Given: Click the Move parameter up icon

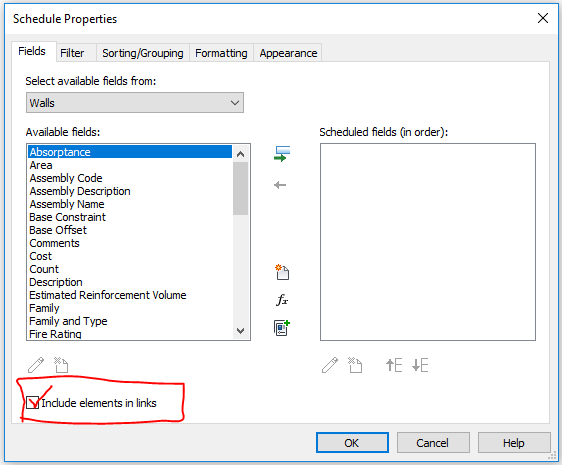Looking at the screenshot, I should pos(394,365).
